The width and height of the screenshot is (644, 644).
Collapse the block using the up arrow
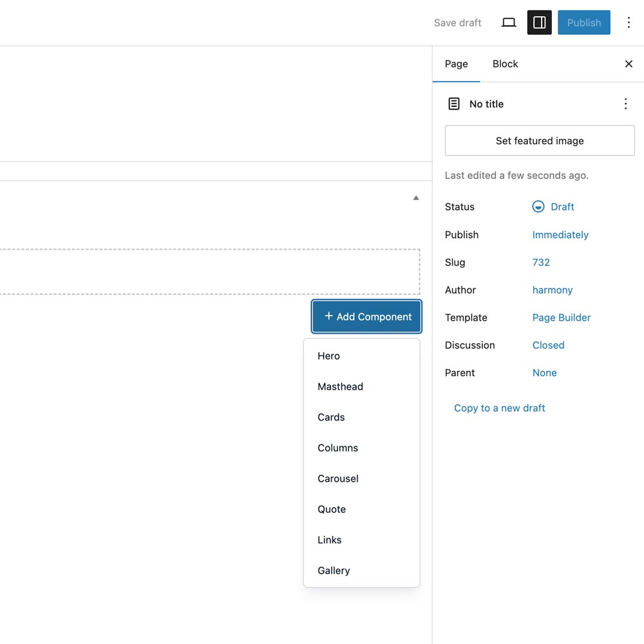(x=416, y=197)
